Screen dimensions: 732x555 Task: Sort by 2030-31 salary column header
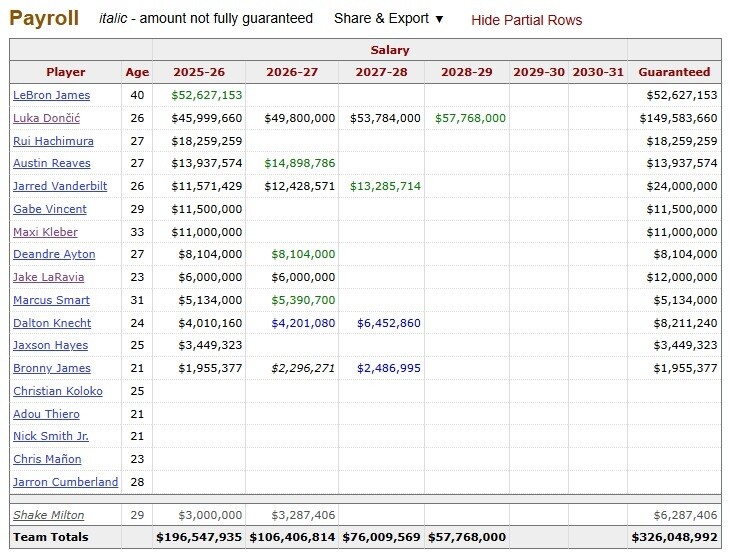598,72
